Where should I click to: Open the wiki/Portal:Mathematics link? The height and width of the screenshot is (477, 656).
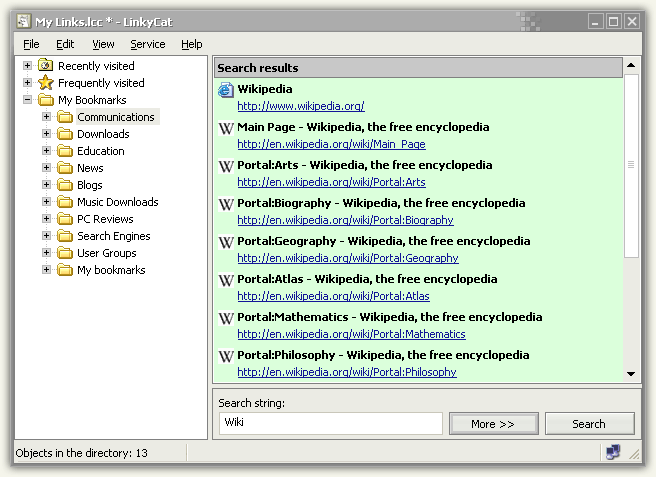coord(351,334)
